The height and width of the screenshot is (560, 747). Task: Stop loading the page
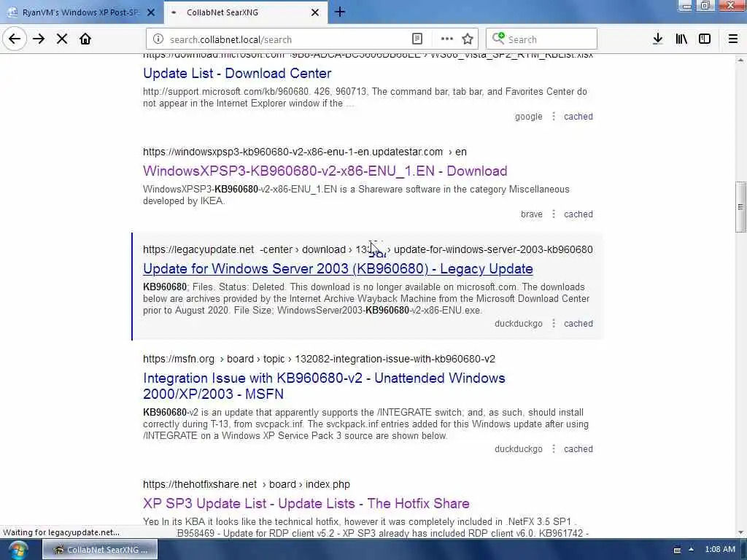[62, 39]
